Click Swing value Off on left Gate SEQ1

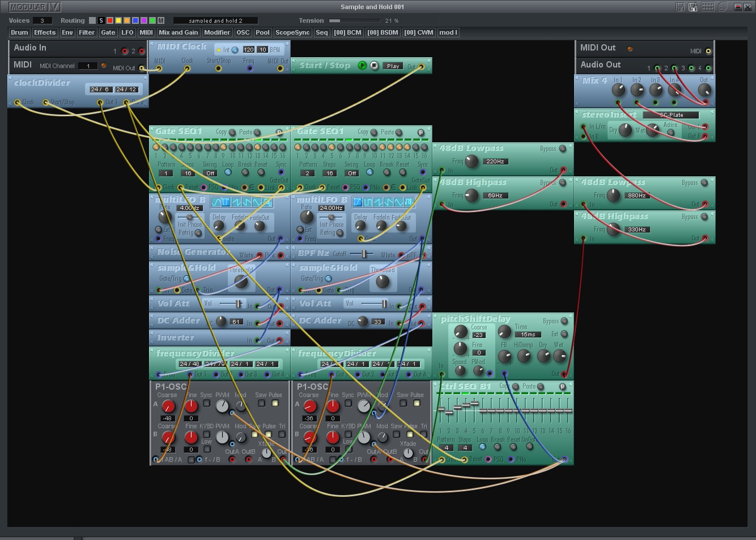click(211, 173)
